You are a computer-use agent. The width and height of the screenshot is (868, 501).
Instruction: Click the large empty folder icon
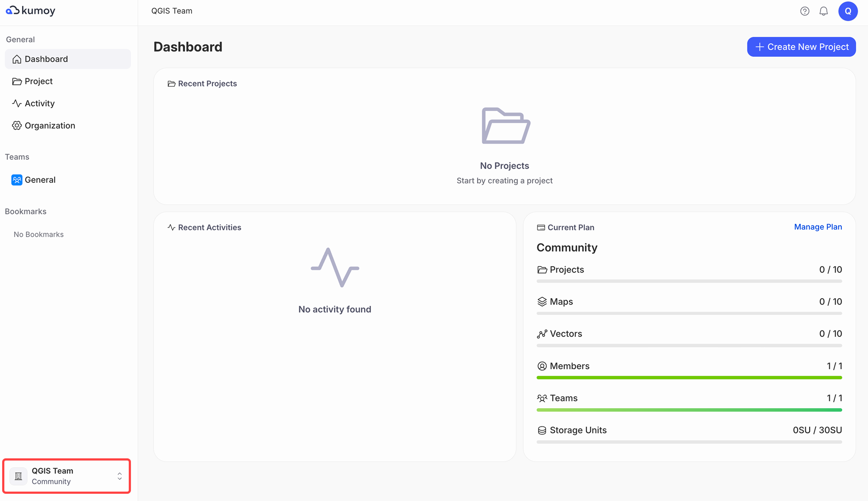click(x=505, y=126)
